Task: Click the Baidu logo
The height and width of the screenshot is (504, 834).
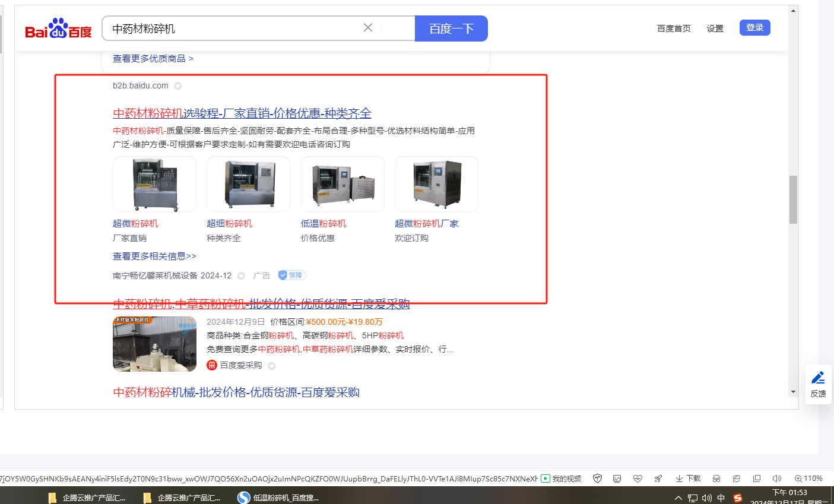Action: (x=58, y=28)
